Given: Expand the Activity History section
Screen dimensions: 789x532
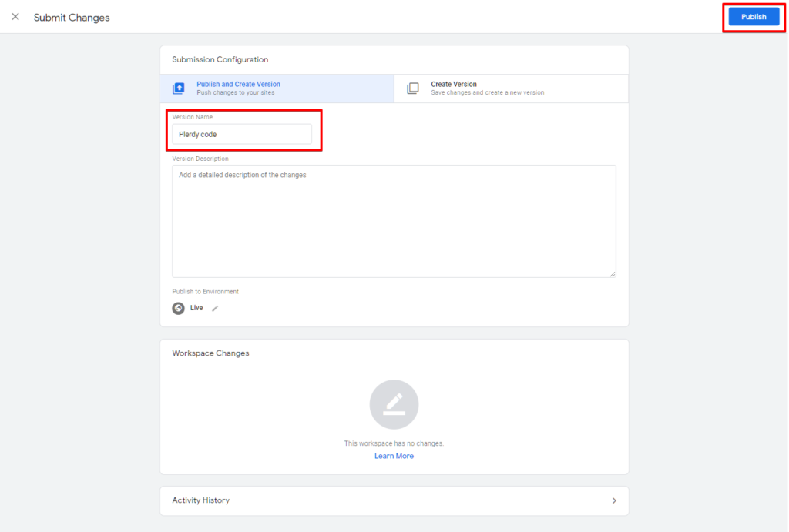Looking at the screenshot, I should pyautogui.click(x=394, y=500).
